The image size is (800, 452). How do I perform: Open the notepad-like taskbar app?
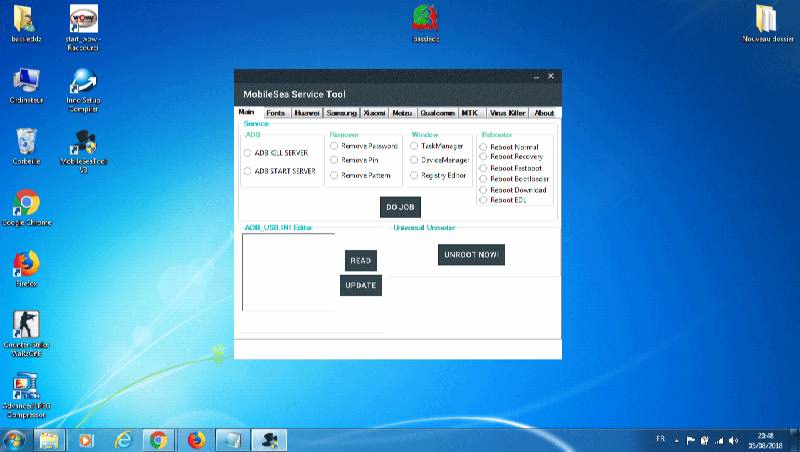(233, 440)
